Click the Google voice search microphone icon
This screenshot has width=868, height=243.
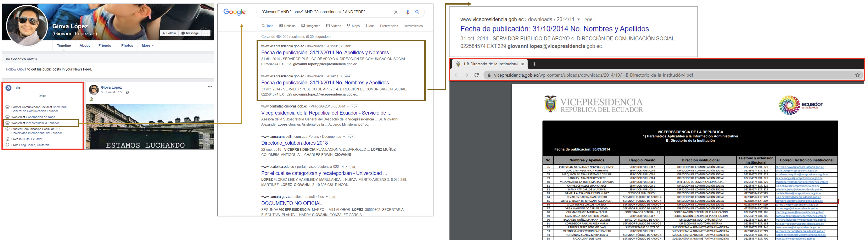(x=407, y=12)
